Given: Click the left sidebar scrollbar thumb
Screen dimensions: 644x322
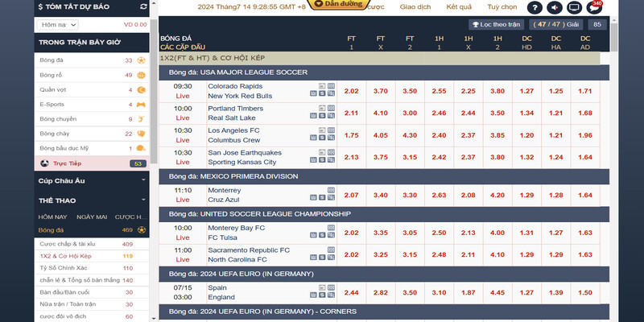Looking at the screenshot, I should pos(154,91).
